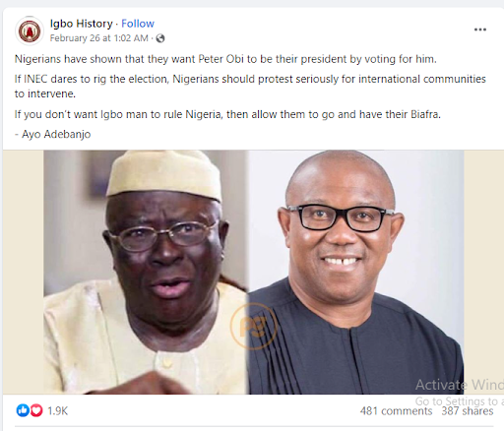This screenshot has height=431, width=504.
Task: Open the Igbo History page name
Action: point(82,24)
